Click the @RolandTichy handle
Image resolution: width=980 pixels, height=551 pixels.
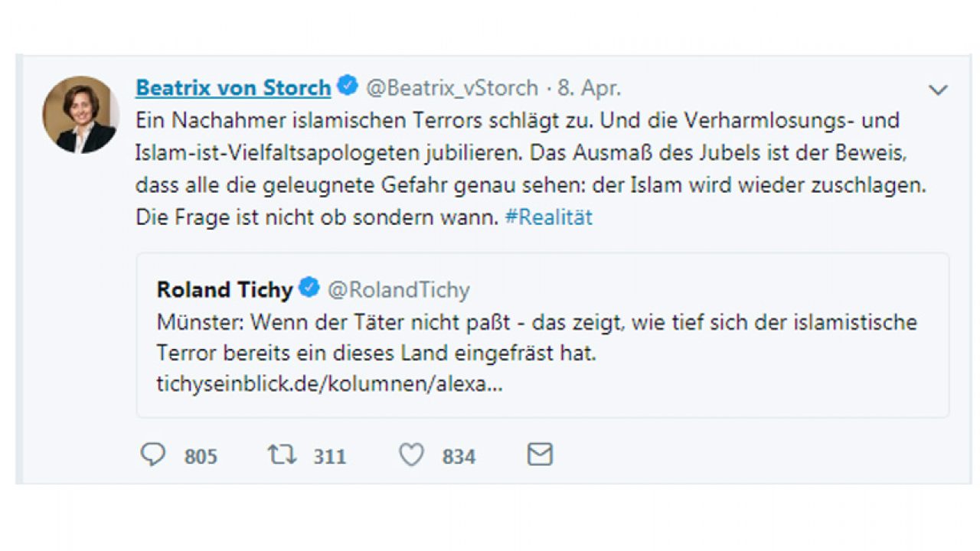(399, 290)
